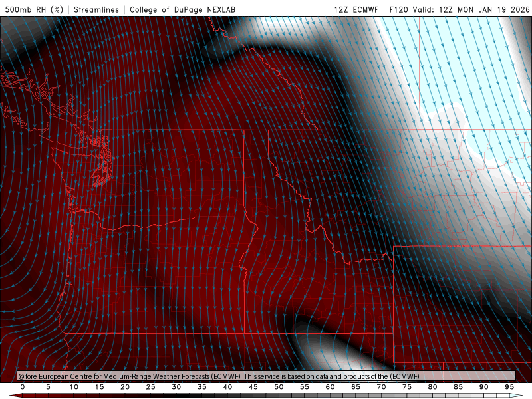Click the '20' tick label on the legend
Viewport: 532px width, 399px height.
[125, 387]
